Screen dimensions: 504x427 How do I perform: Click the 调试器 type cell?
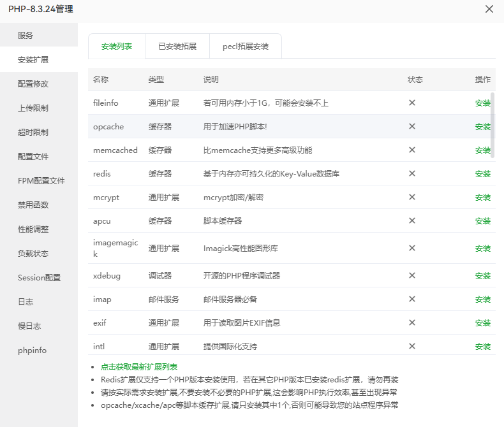click(x=160, y=276)
